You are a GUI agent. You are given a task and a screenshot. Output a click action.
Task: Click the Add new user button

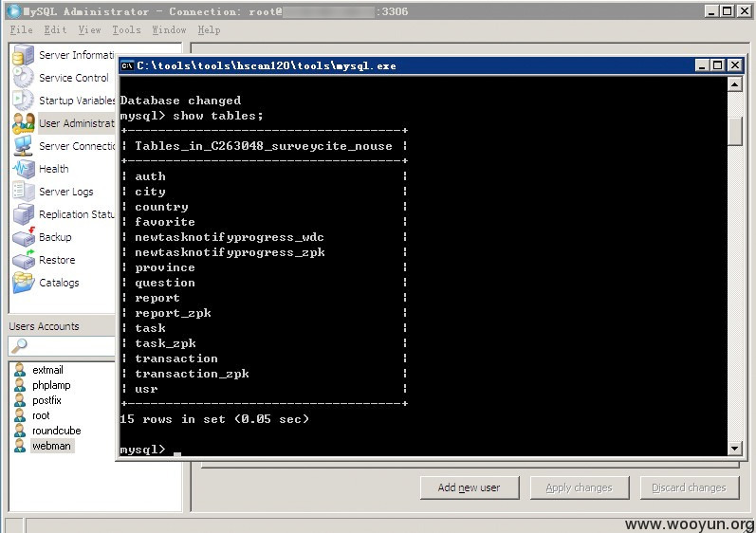coord(470,487)
